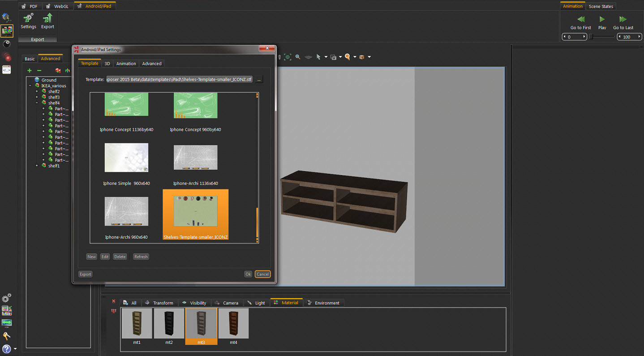Image resolution: width=644 pixels, height=356 pixels.
Task: Click the green double-arrow monitor icon
Action: 7,323
